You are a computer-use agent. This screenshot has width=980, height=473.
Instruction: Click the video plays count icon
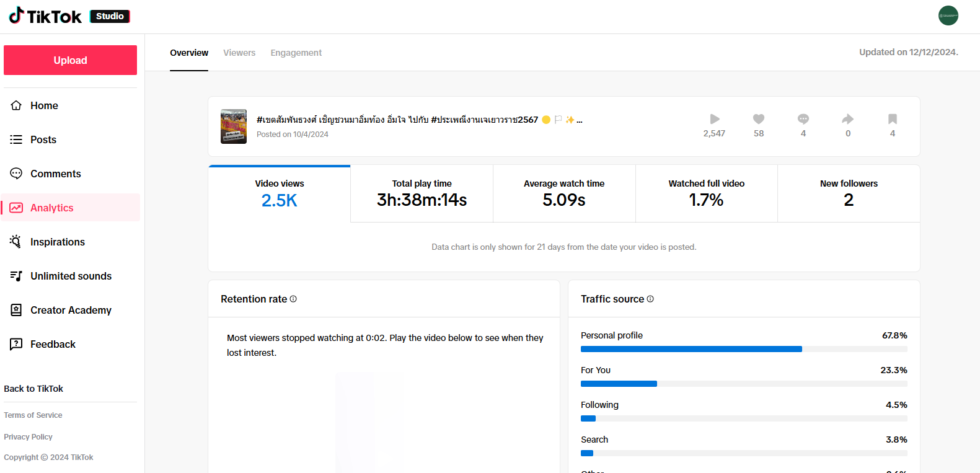(714, 119)
